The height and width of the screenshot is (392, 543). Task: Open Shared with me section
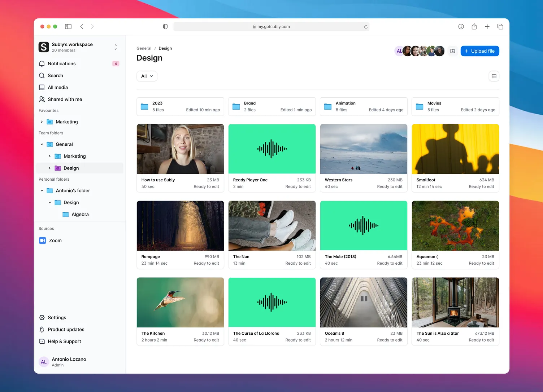[x=65, y=99]
